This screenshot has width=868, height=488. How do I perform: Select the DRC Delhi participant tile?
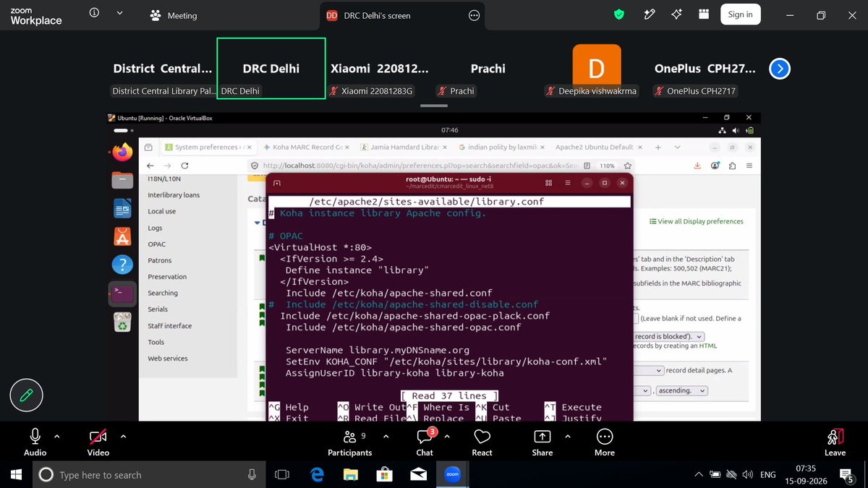pos(271,69)
